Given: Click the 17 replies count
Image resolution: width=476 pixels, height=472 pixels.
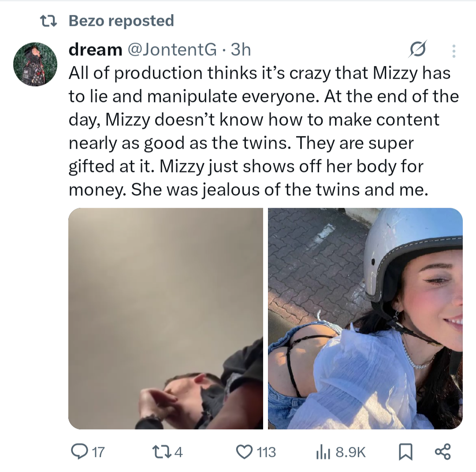Looking at the screenshot, I should tap(98, 452).
